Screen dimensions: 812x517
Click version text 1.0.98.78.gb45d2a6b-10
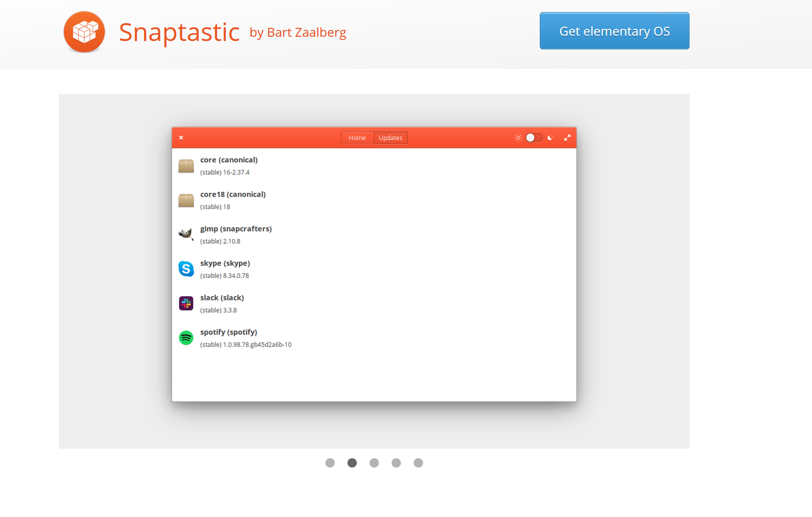pos(258,345)
